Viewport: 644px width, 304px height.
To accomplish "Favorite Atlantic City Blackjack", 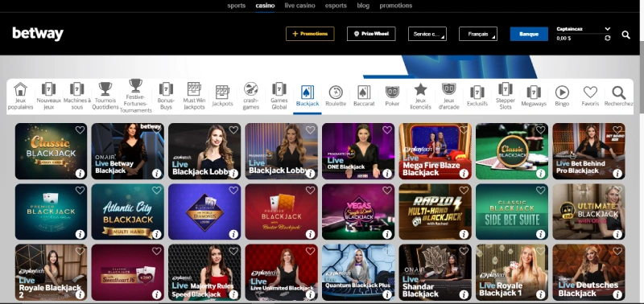I will coord(156,191).
